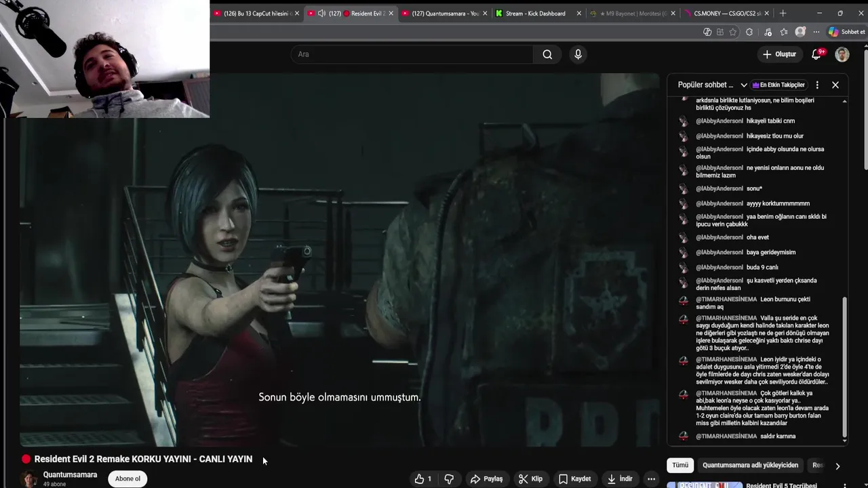The width and height of the screenshot is (868, 488).
Task: Open Resident Evil 5 Tecrübesi thumbnail
Action: 705,485
